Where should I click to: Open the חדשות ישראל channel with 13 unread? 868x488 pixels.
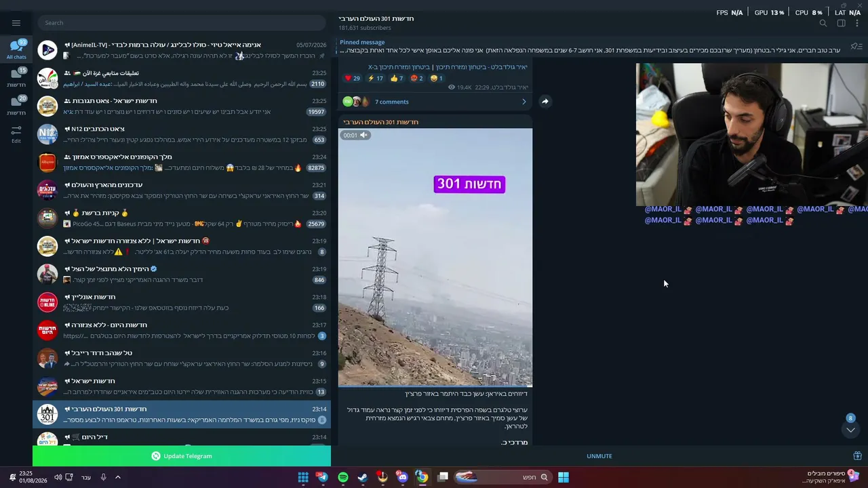coord(182,386)
